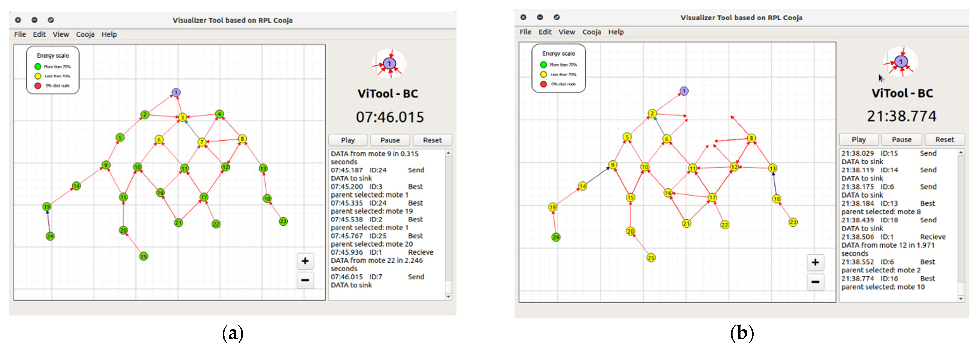Open the View menu in right window

(x=566, y=32)
